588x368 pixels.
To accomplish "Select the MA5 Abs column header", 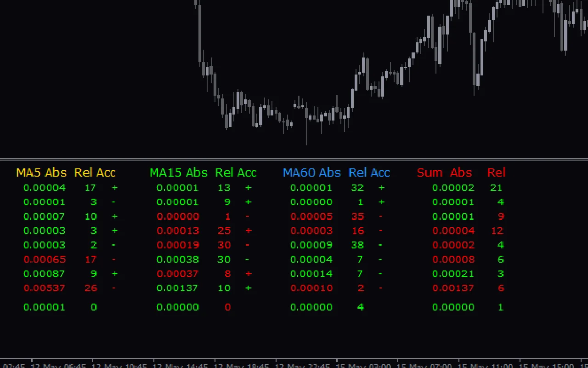I will (41, 172).
